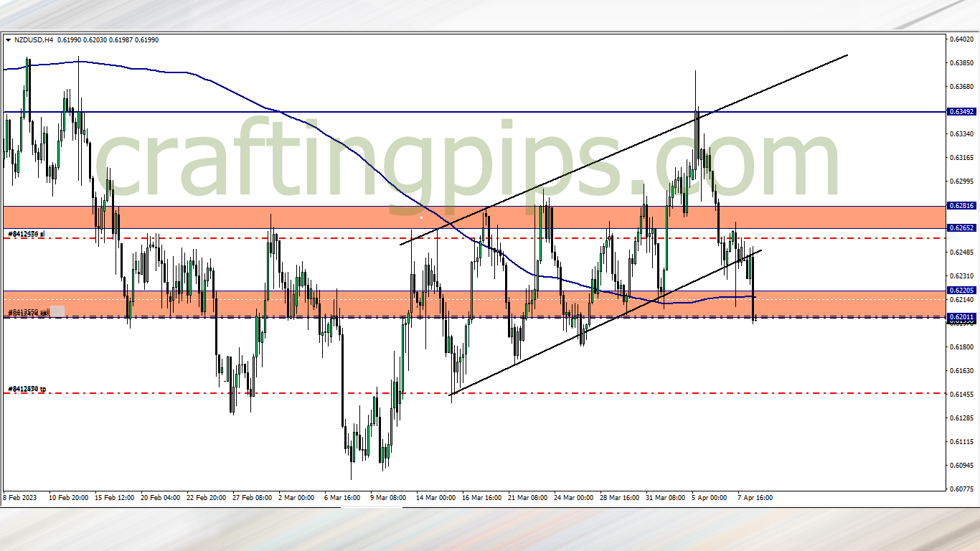Click the 20 Feb 04:00 time label
The height and width of the screenshot is (551, 980).
pyautogui.click(x=161, y=497)
